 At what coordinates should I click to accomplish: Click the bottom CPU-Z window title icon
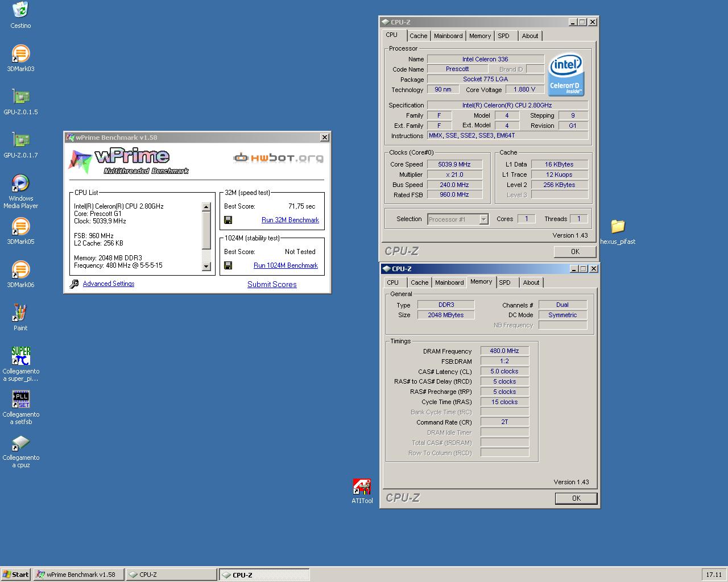tap(387, 269)
